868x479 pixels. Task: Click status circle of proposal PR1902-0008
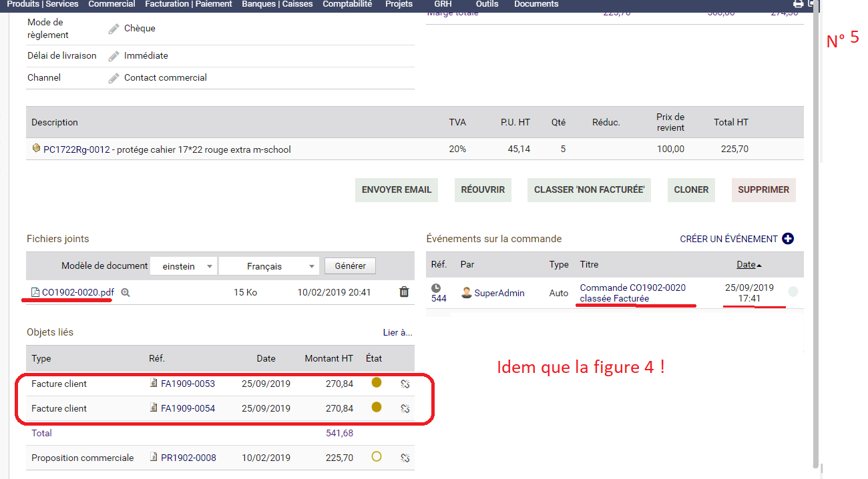point(377,457)
